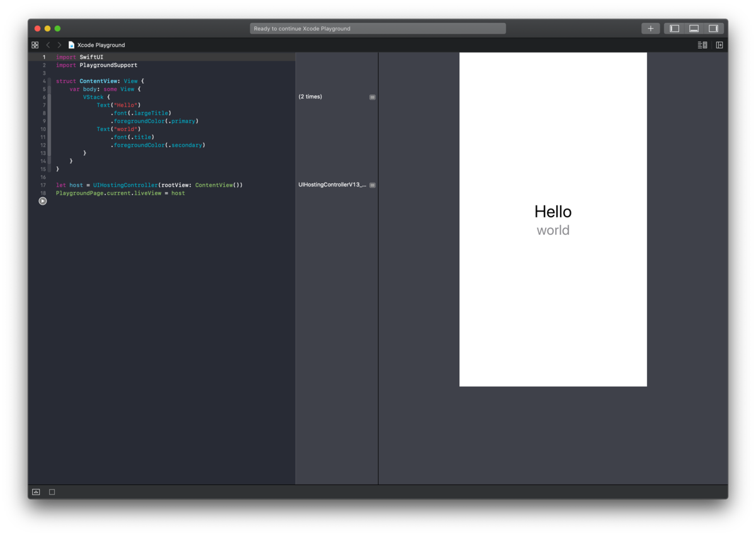Click the activity status 'Ready to continue Xcode Playground'
756x536 pixels.
[378, 28]
